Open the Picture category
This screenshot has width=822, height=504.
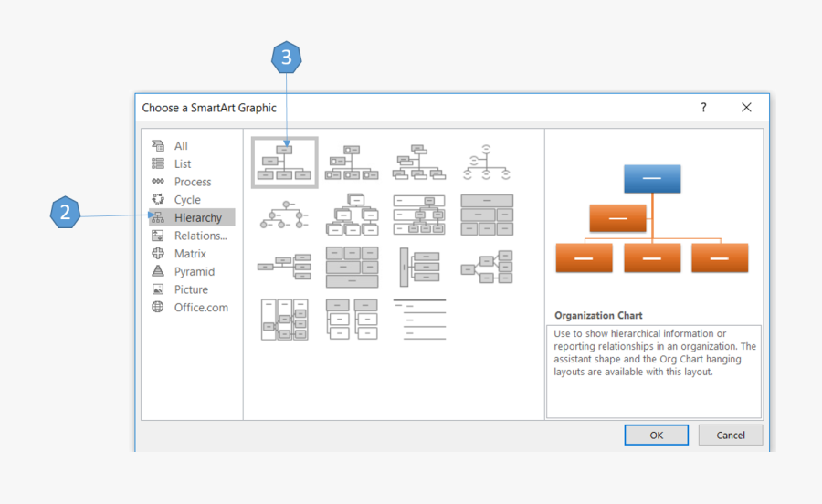[192, 289]
